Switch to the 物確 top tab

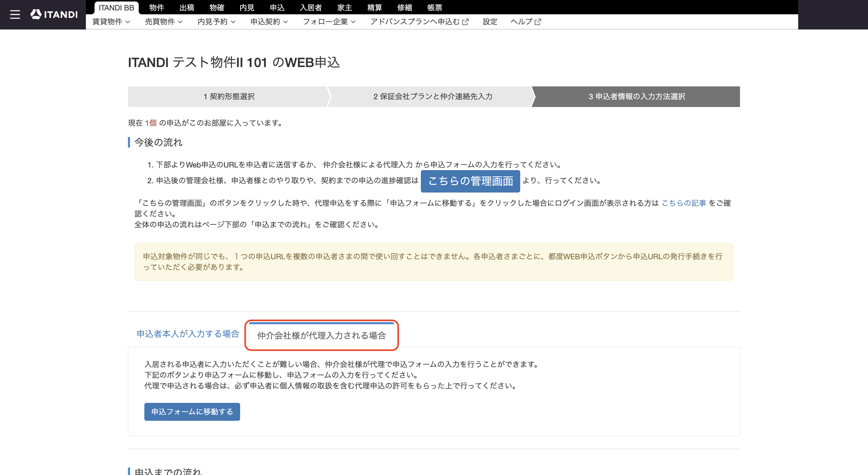(x=217, y=7)
